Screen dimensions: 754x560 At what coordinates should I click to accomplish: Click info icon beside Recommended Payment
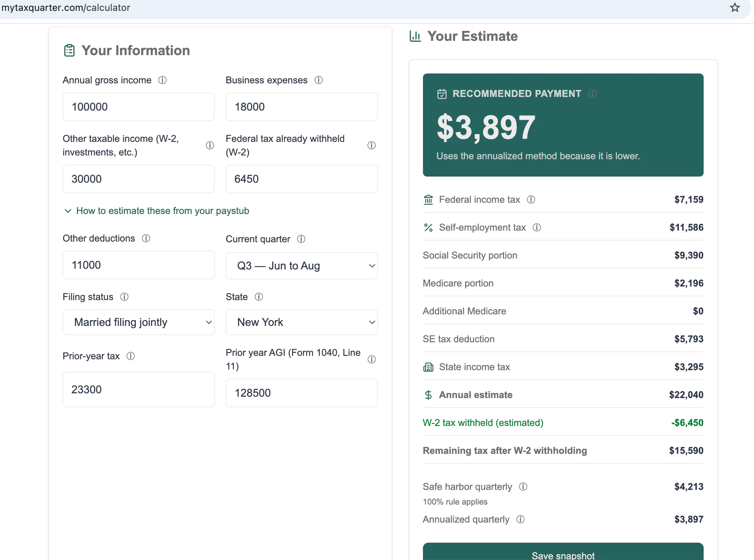pos(592,94)
